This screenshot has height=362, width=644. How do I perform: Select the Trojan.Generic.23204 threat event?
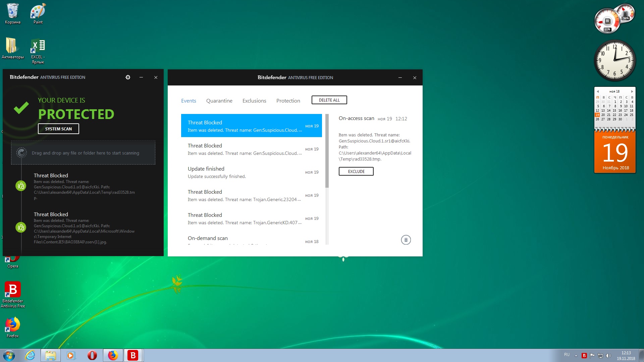252,195
